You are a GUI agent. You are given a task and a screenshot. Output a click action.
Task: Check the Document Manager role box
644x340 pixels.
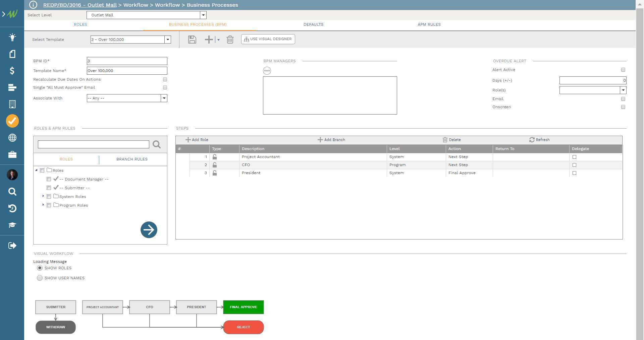pos(49,179)
